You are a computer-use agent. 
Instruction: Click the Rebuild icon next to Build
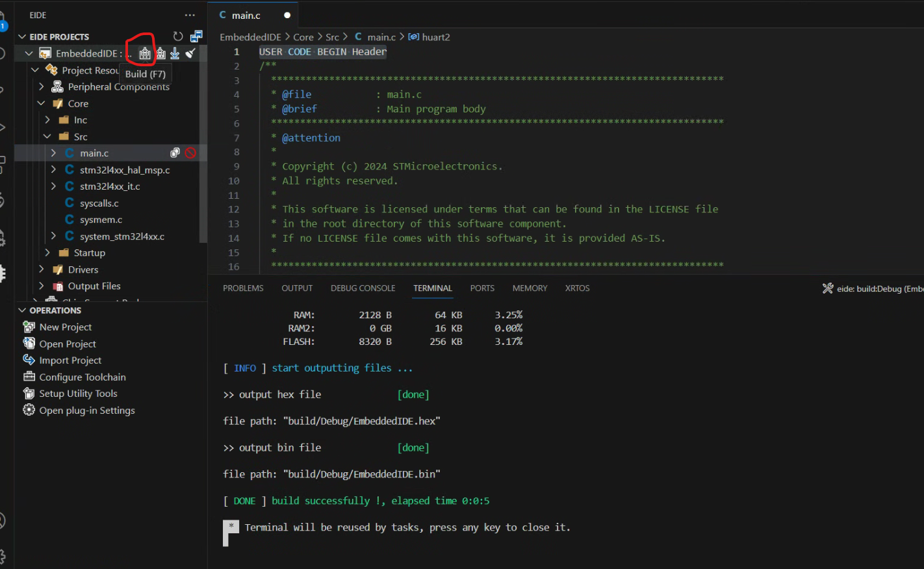[160, 53]
